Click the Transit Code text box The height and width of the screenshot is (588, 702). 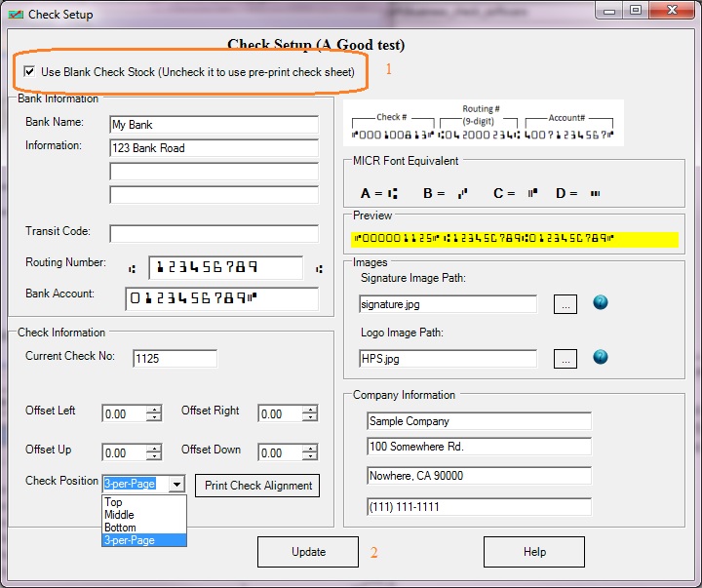214,234
